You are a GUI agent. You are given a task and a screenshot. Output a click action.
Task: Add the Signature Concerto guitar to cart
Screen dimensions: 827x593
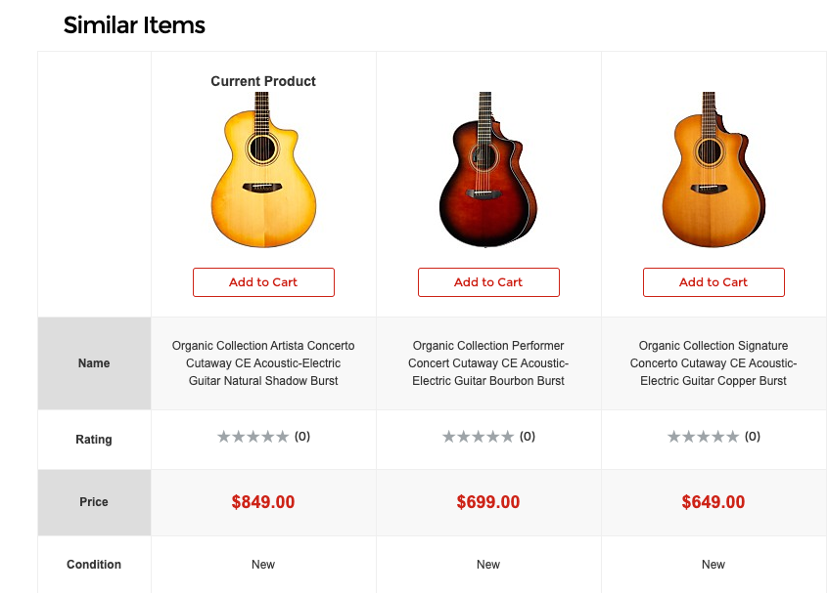click(x=713, y=282)
